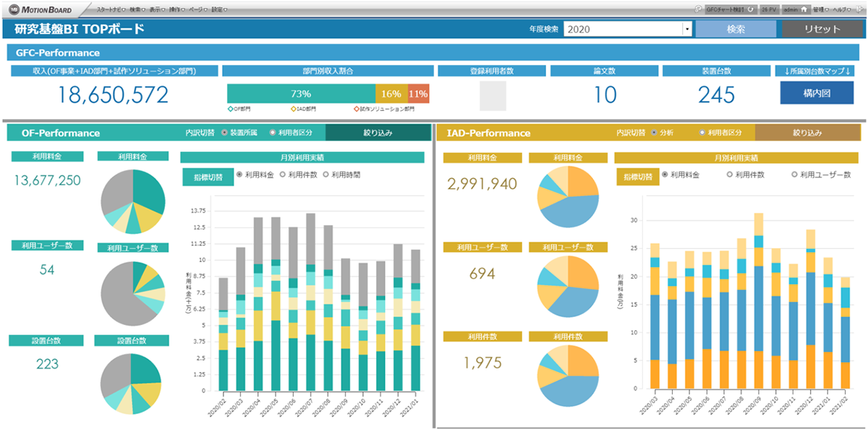Click the リセット button
This screenshot has width=868, height=430.
coord(822,29)
